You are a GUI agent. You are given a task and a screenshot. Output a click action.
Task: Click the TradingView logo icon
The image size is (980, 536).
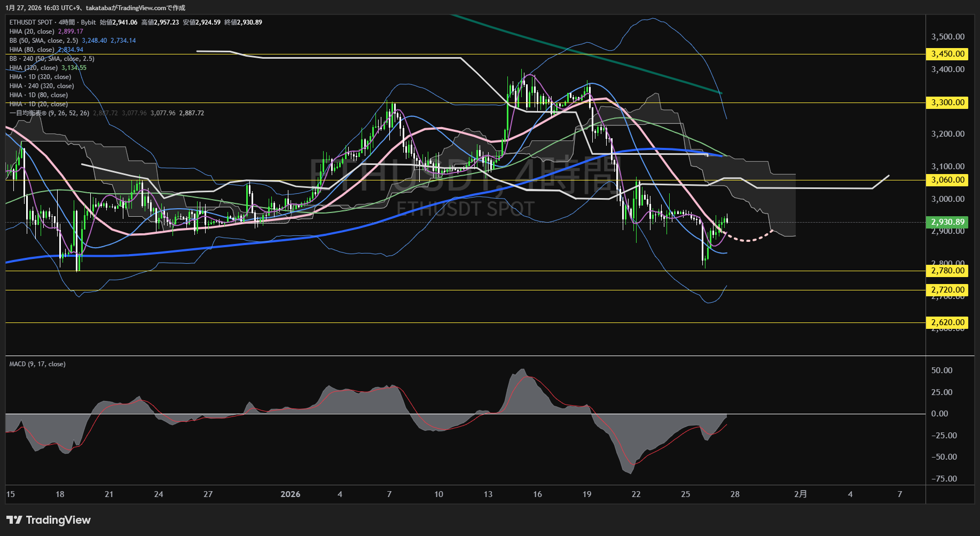(x=14, y=520)
